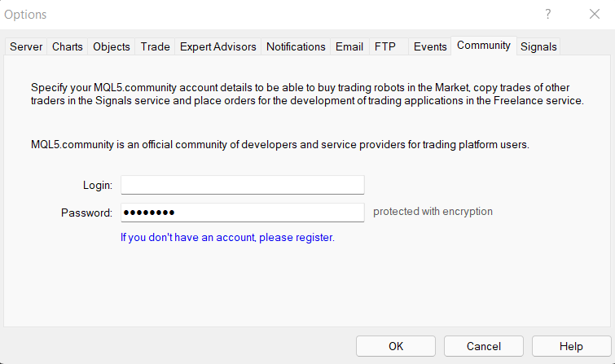Switch to the Events tab

point(430,47)
